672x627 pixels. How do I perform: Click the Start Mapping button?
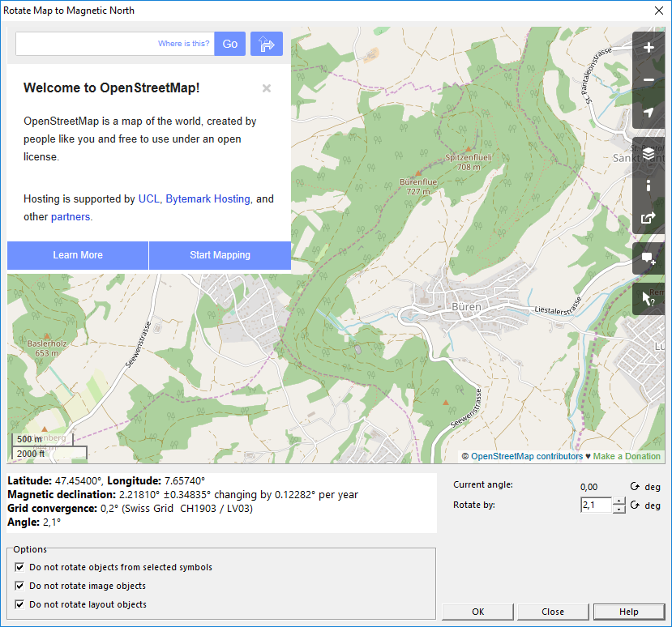click(220, 255)
